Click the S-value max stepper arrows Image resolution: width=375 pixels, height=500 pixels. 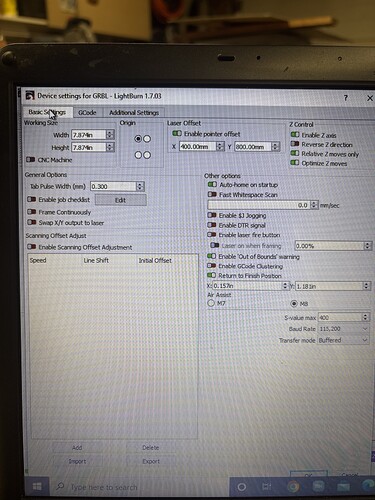pos(366,317)
